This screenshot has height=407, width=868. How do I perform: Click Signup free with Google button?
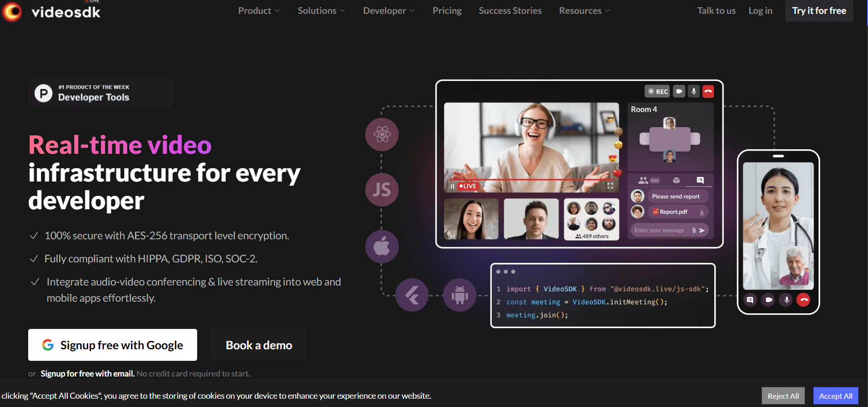[x=113, y=345]
